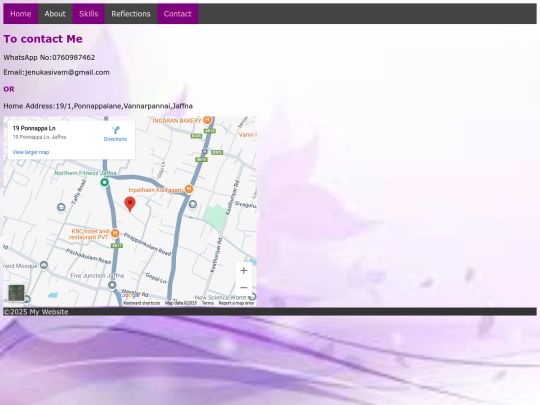Open the Home nav item

click(x=21, y=14)
